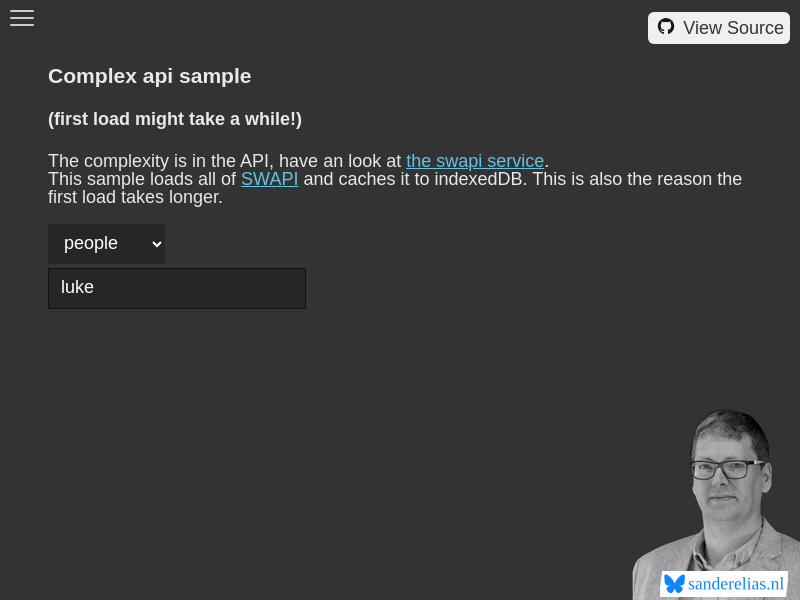Image resolution: width=800 pixels, height=600 pixels.
Task: Open the swapi service link
Action: coord(475,161)
